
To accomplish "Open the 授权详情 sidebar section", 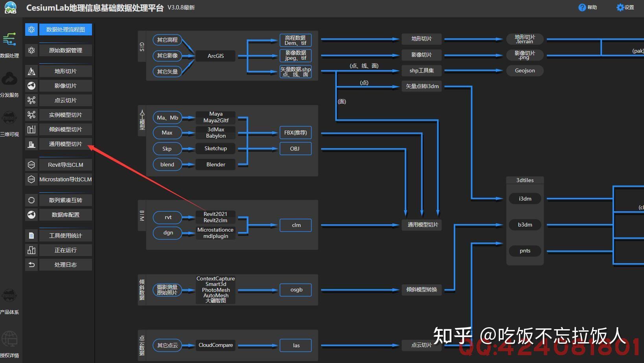I will 10,344.
